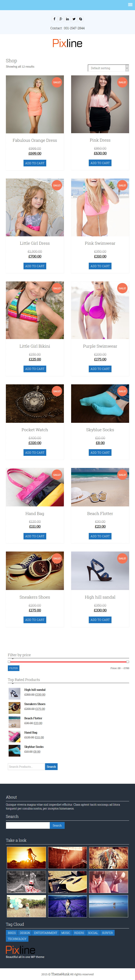The height and width of the screenshot is (980, 135).
Task: Open the Default sorting dropdown
Action: [x=108, y=68]
